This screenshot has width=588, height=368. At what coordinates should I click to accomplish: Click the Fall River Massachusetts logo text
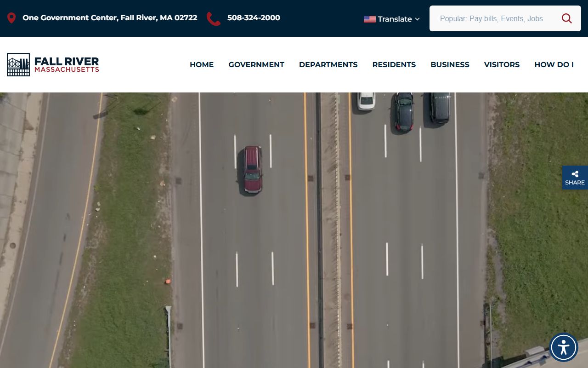click(x=67, y=64)
